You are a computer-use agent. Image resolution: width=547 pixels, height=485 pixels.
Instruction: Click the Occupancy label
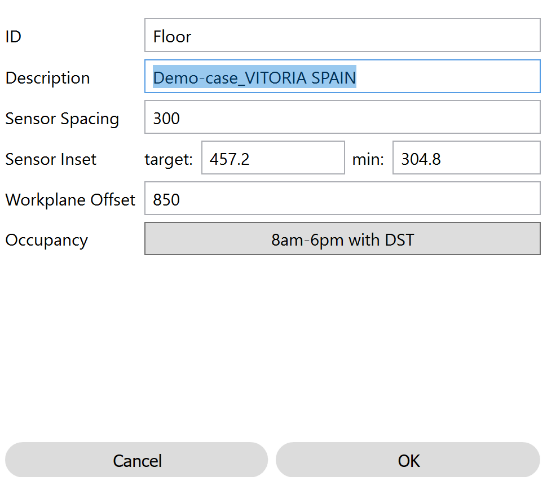pyautogui.click(x=46, y=241)
